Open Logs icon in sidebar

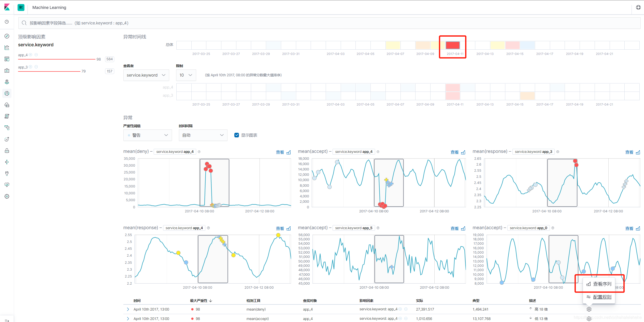(x=7, y=116)
